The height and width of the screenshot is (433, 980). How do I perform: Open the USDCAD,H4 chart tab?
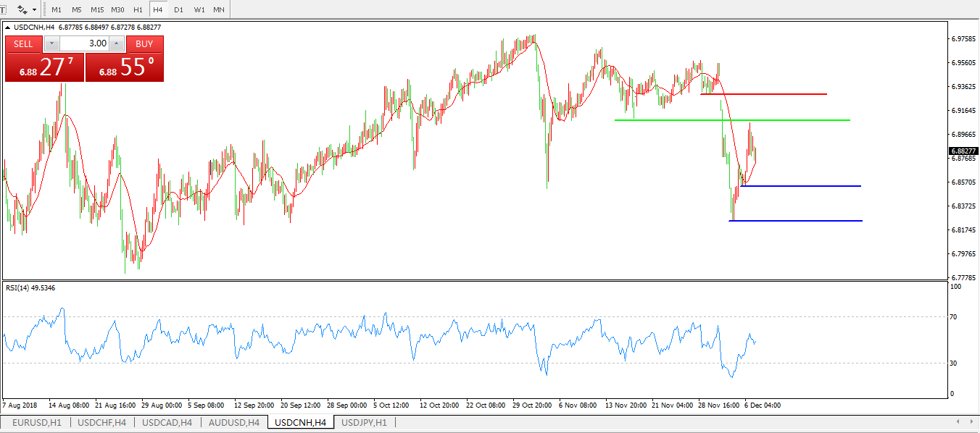tap(167, 422)
